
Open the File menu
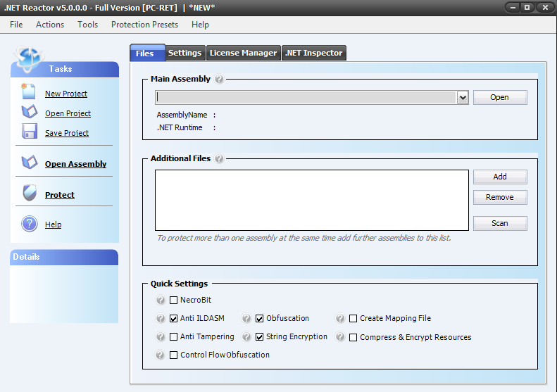[16, 25]
